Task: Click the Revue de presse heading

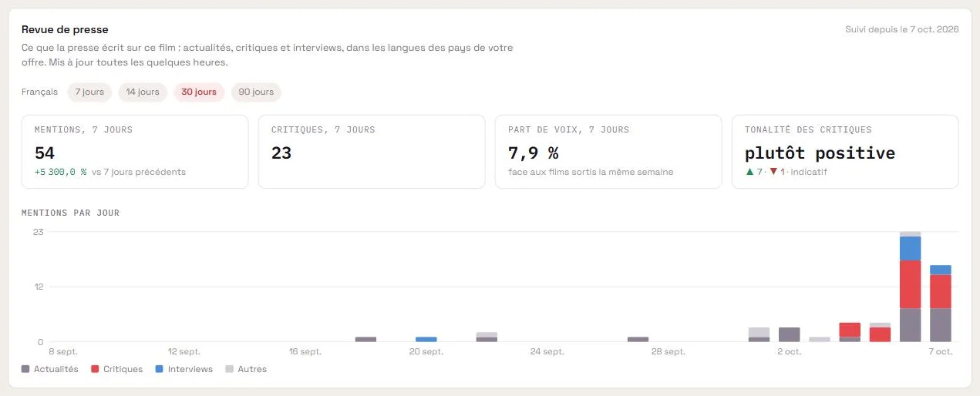Action: coord(65,29)
